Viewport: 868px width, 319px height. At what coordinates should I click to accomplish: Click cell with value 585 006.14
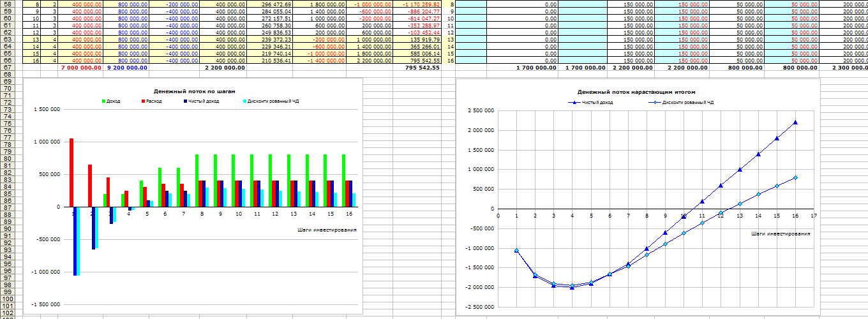click(x=417, y=54)
